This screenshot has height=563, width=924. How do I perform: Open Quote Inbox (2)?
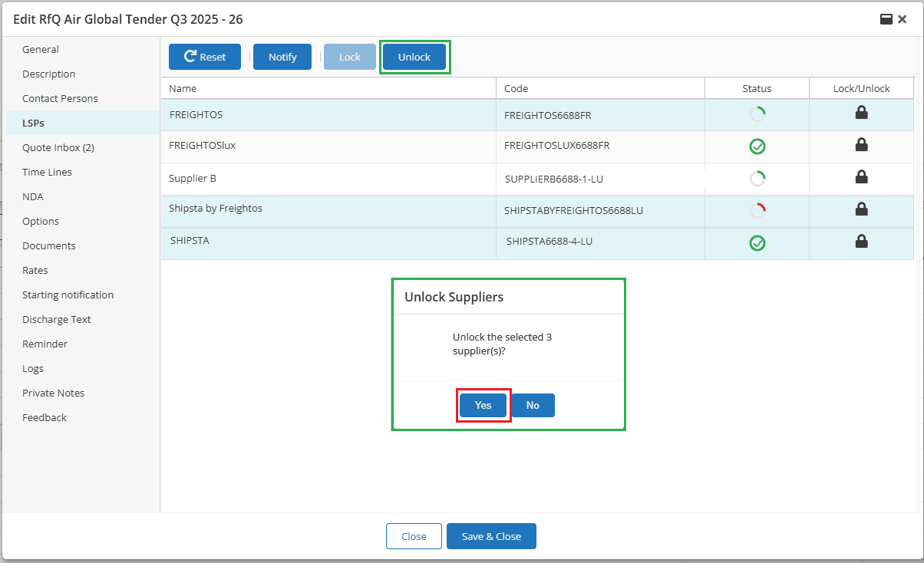point(83,147)
